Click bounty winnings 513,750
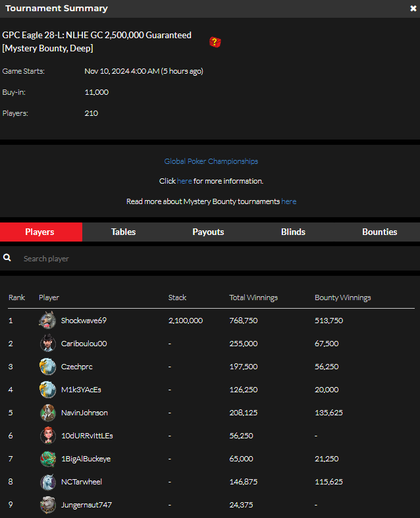The height and width of the screenshot is (518, 420). point(328,321)
